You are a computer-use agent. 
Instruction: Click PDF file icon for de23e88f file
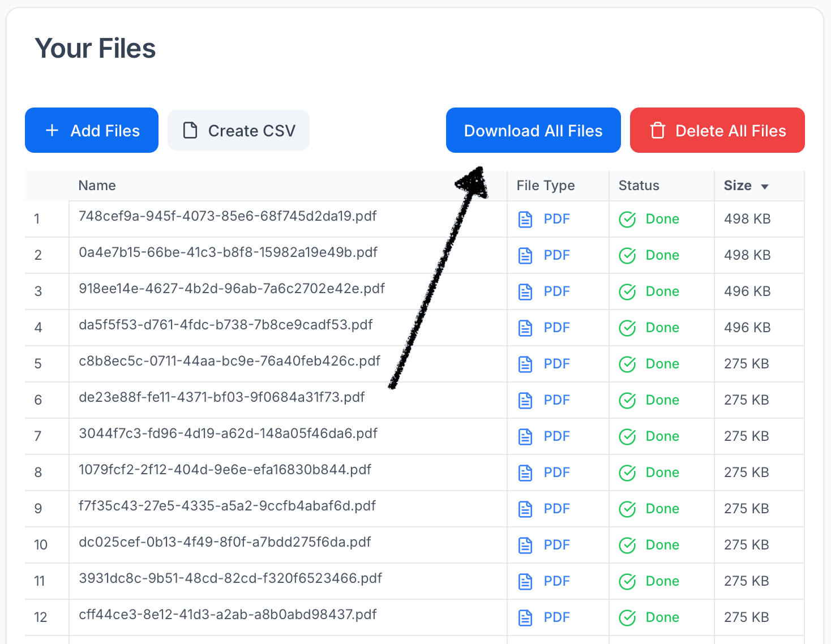pos(525,400)
